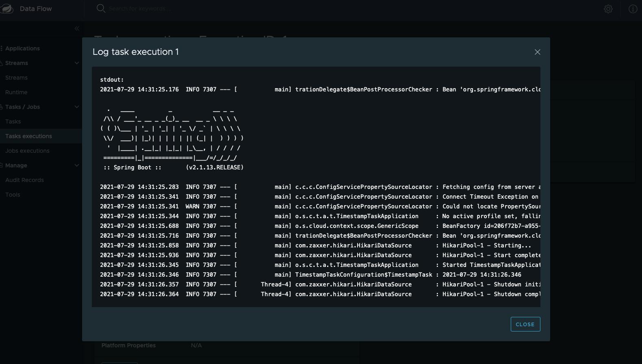Click the 'Started TimestampTaskApplication' log line
The image size is (642, 364).
[x=320, y=265]
